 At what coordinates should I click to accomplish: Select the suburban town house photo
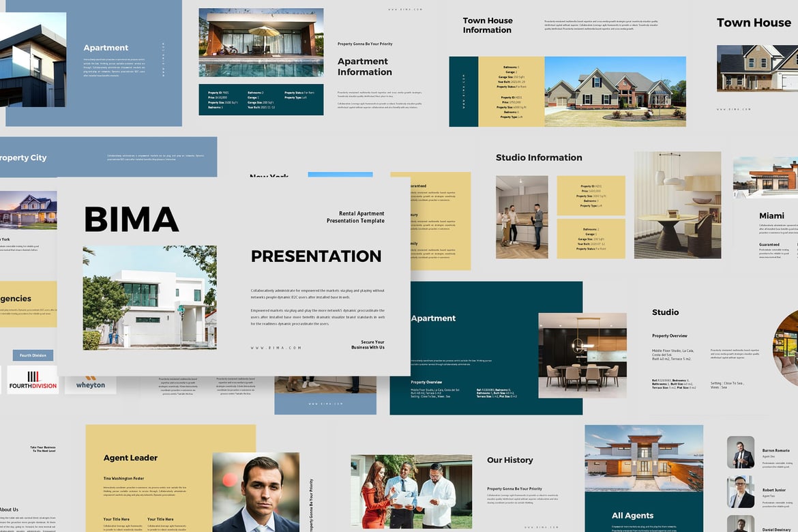click(615, 91)
